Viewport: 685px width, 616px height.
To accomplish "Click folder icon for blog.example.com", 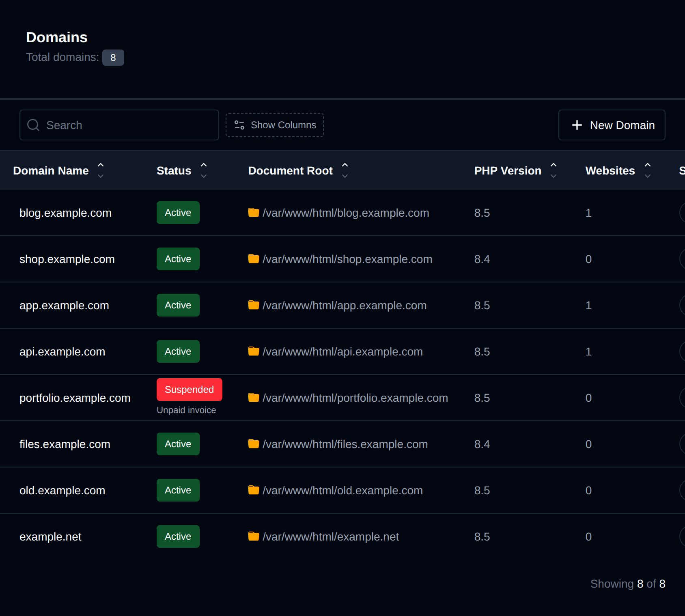I will 254,213.
